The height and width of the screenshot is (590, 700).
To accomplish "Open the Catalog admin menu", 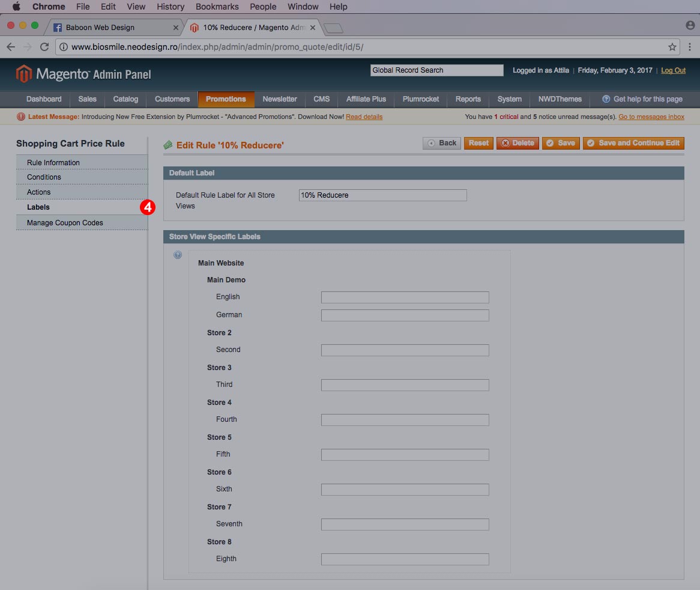I will 125,99.
